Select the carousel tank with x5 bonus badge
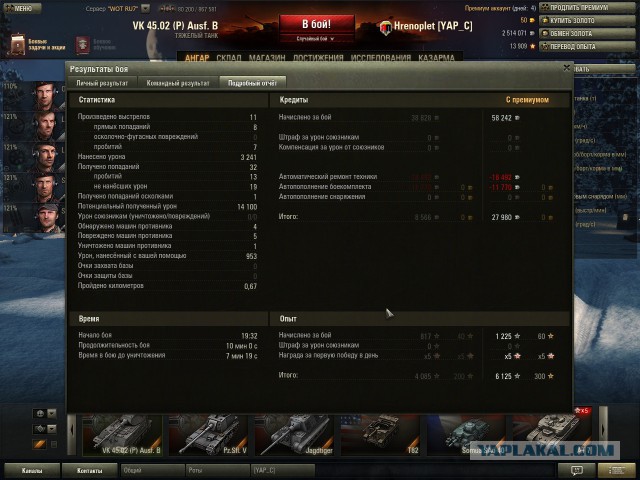 552,435
